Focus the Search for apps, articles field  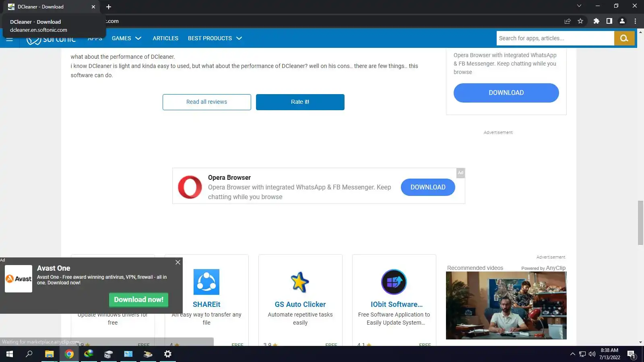[x=555, y=38]
